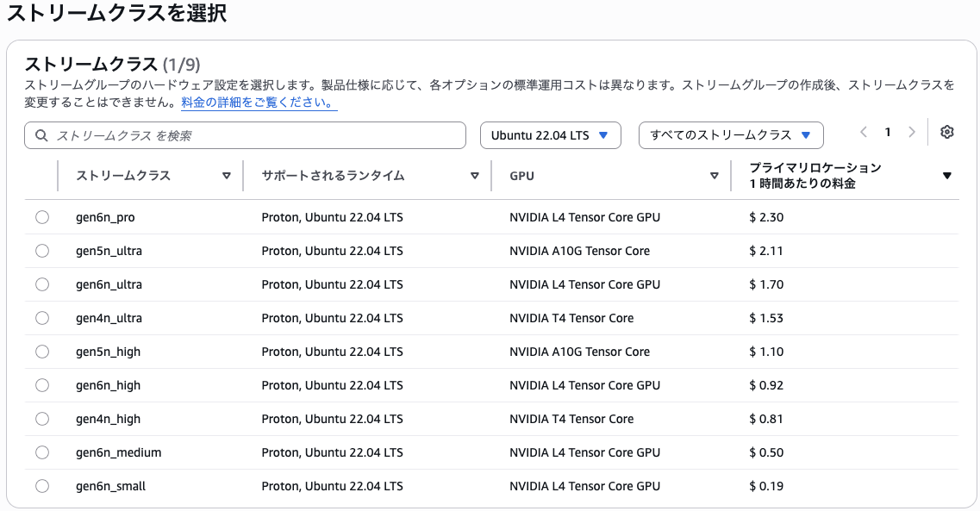This screenshot has width=980, height=511.
Task: Select the gen5n_ultra radio button
Action: (42, 251)
